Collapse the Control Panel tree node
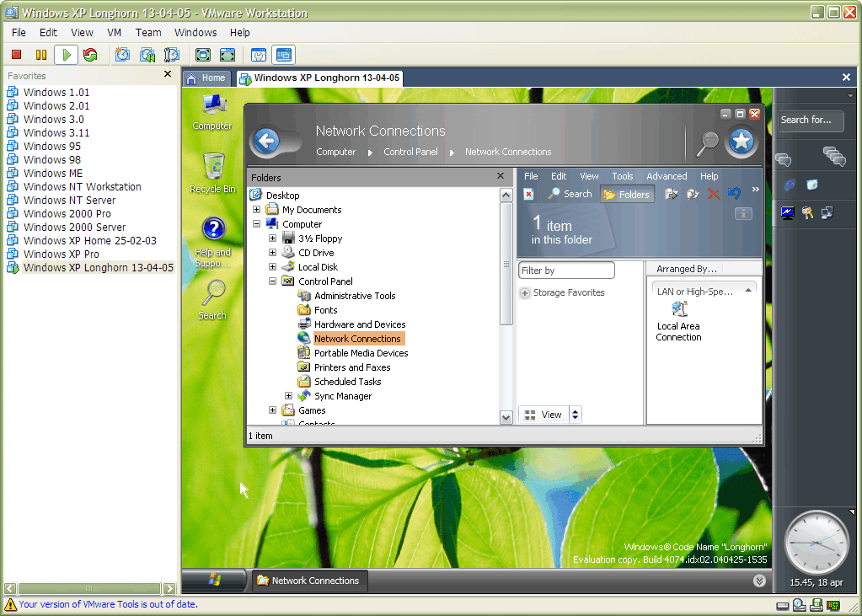This screenshot has height=616, width=862. (273, 281)
